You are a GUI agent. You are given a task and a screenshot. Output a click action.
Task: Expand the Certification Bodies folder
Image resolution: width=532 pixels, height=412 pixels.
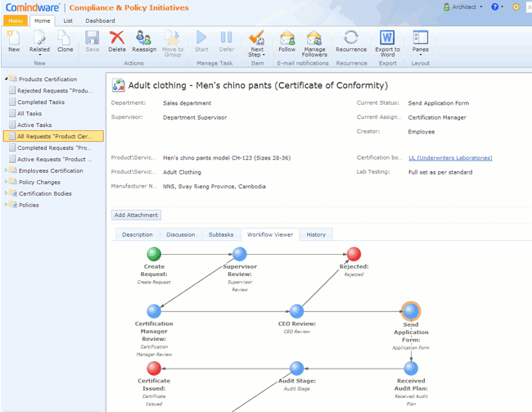tap(6, 193)
